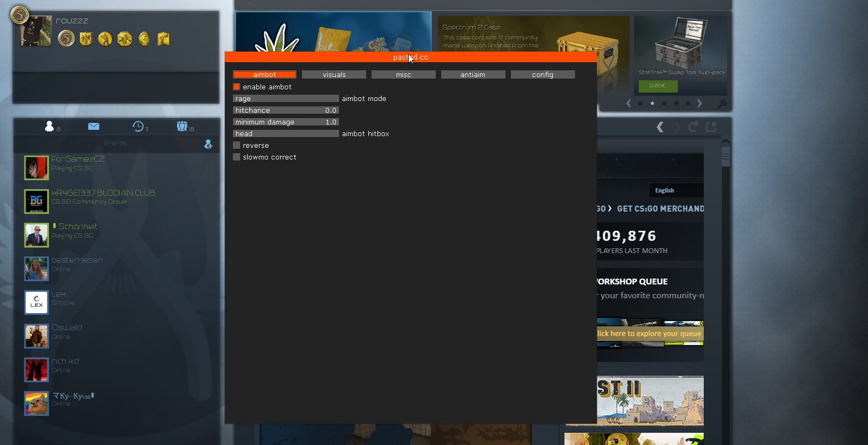The width and height of the screenshot is (868, 445).
Task: Open messages envelope icon
Action: pyautogui.click(x=94, y=126)
